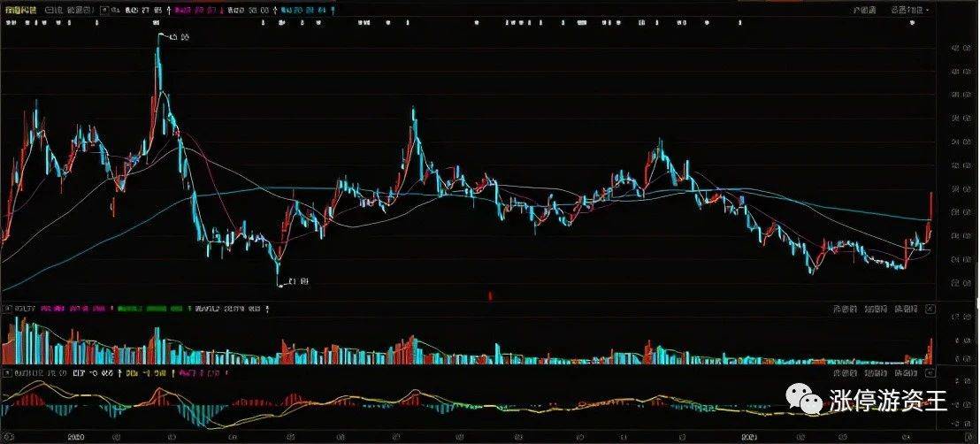Click the small square icon beside period selector
980x444 pixels.
105,10
